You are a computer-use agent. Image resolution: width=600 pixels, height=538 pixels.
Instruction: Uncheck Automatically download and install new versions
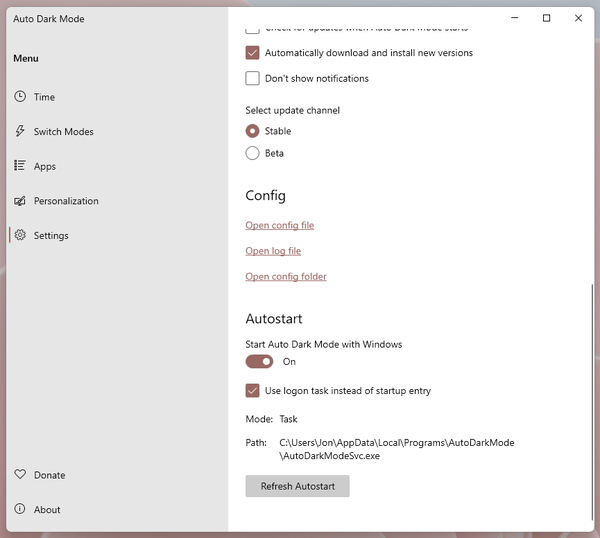(253, 53)
